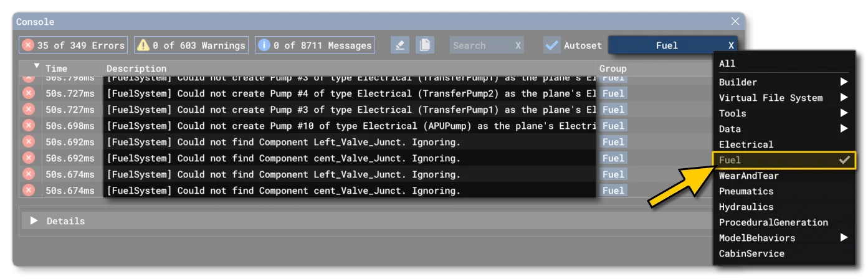This screenshot has height=279, width=868.
Task: Open the ModelBehaviors submenu
Action: point(785,238)
